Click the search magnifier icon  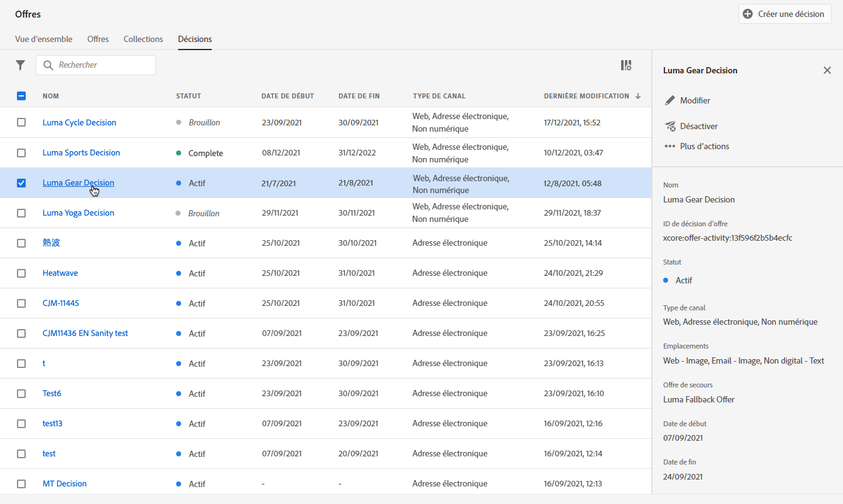tap(48, 65)
